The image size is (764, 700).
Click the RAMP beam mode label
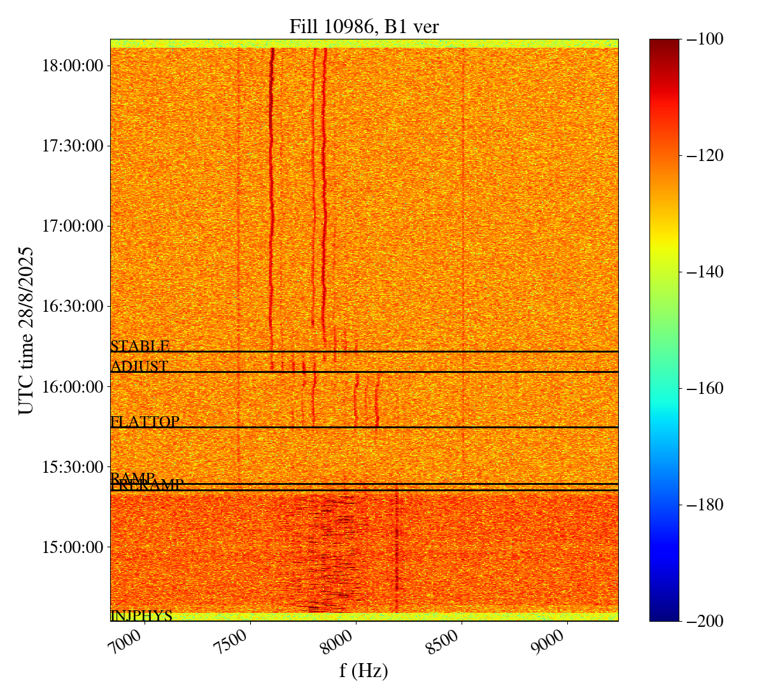[x=132, y=477]
